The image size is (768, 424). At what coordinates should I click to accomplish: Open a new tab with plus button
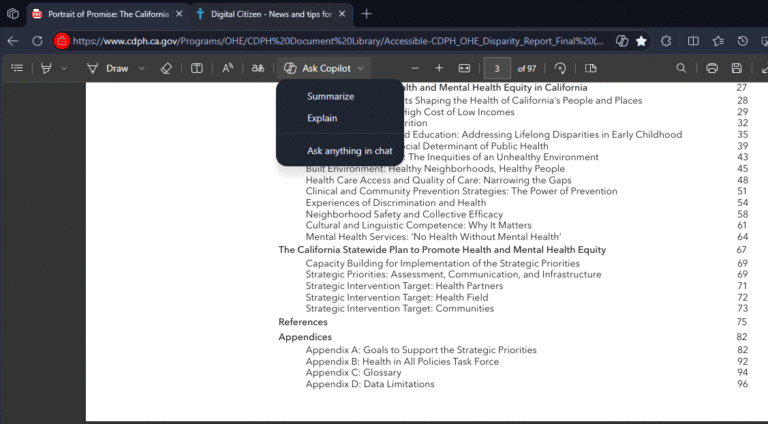tap(366, 14)
